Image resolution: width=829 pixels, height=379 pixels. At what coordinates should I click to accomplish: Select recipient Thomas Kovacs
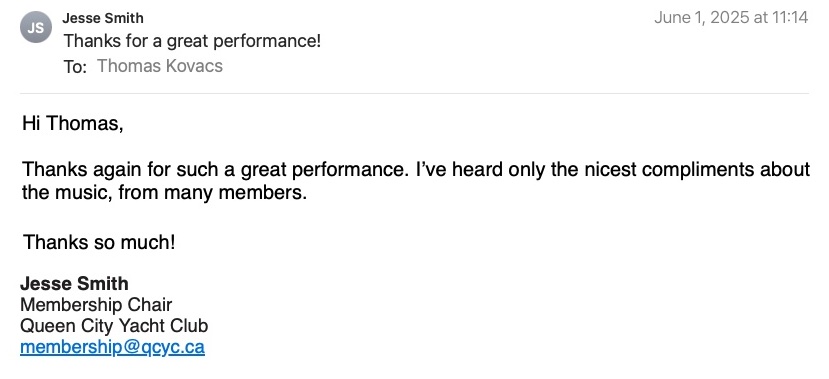coord(160,66)
